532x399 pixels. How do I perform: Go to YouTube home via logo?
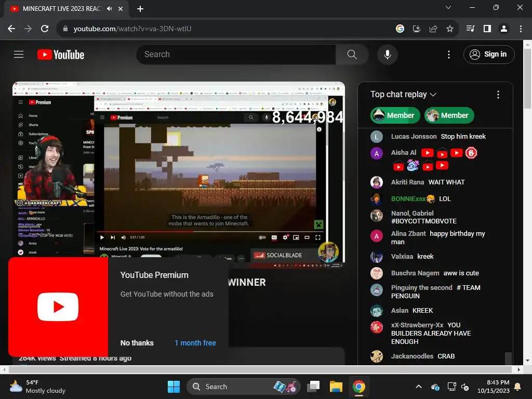point(61,55)
